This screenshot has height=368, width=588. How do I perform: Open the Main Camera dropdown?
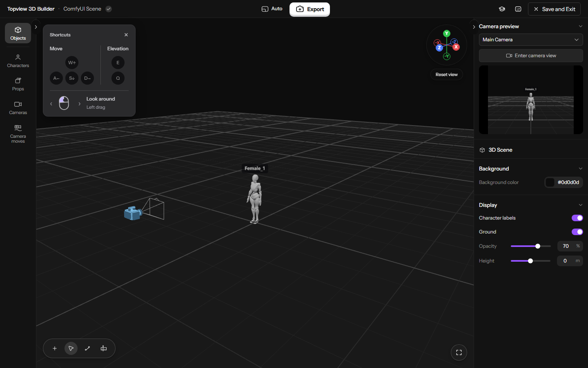(x=531, y=40)
